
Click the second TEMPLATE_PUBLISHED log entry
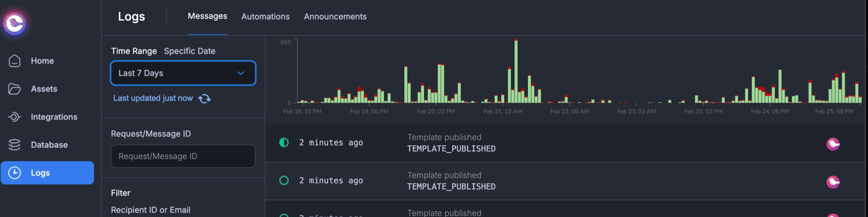(x=566, y=181)
